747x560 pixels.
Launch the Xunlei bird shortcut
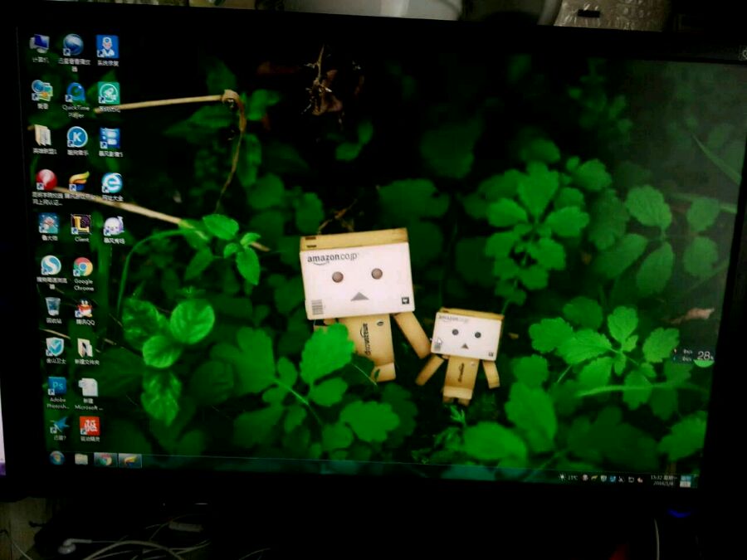[60, 429]
